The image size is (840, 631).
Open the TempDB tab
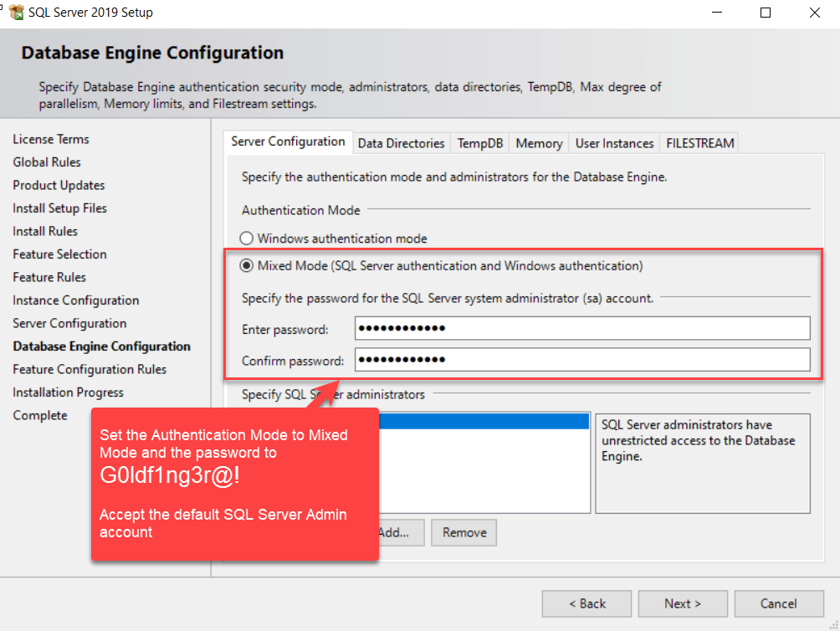tap(479, 142)
